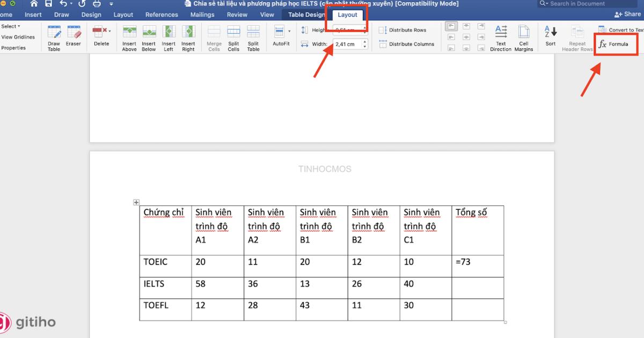
Task: Align cell text top left
Action: pyautogui.click(x=452, y=26)
